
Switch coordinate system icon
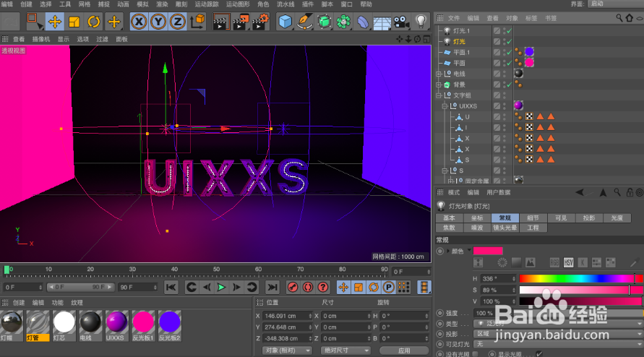click(197, 22)
